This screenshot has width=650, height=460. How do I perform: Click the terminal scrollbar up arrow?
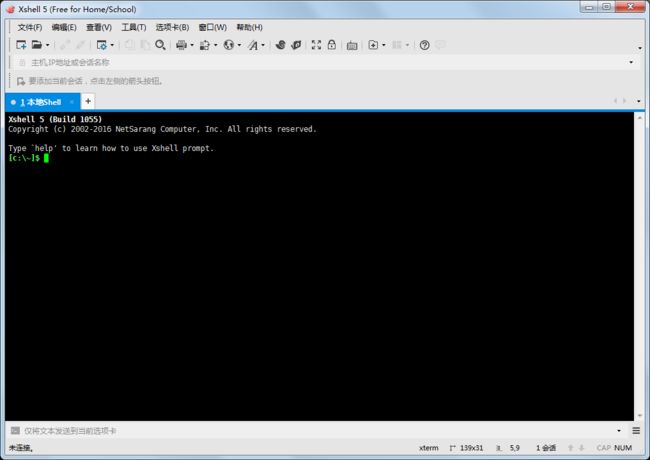point(640,118)
